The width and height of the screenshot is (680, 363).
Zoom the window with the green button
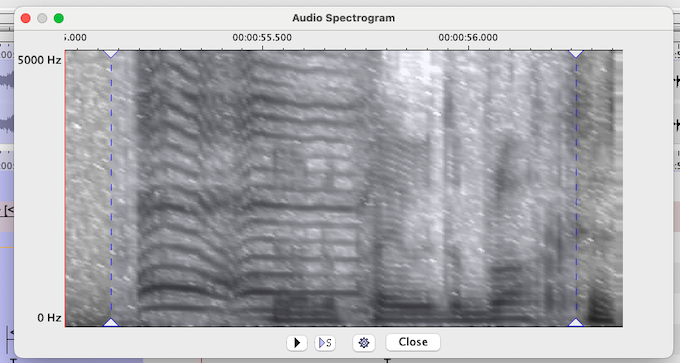tap(59, 18)
